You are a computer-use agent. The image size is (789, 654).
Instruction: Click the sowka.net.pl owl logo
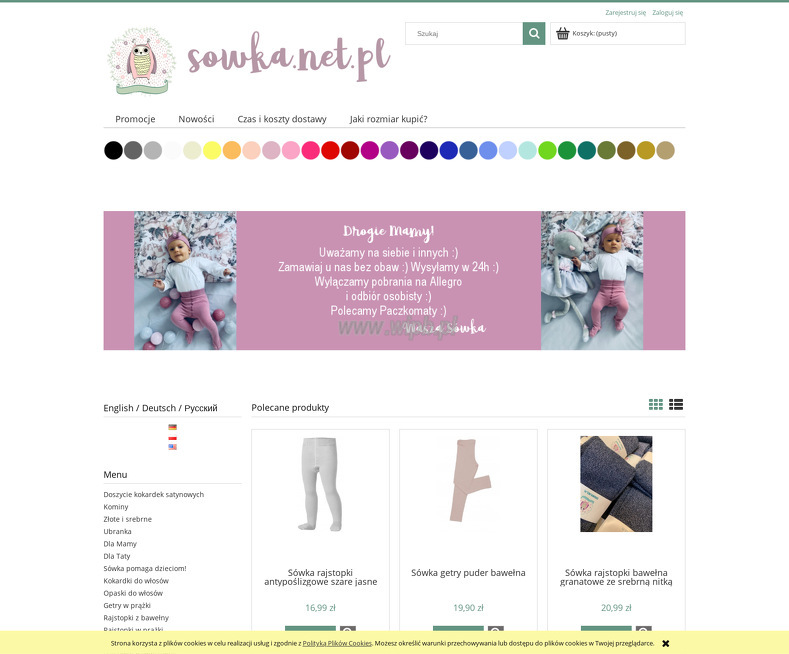(142, 61)
